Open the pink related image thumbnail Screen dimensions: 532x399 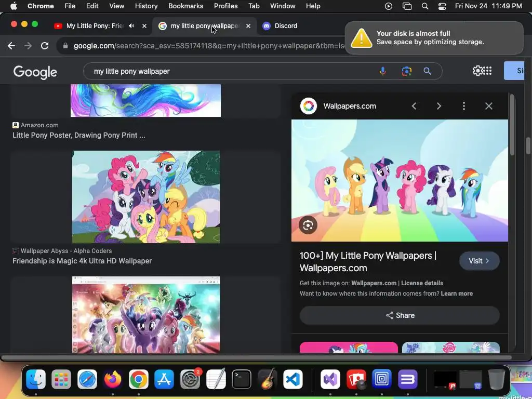click(349, 348)
